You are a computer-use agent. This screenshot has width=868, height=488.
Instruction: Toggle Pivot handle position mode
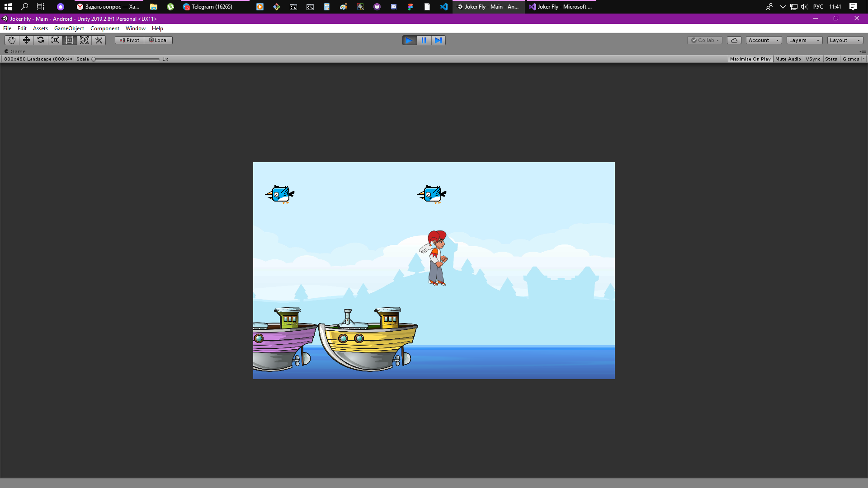click(129, 40)
